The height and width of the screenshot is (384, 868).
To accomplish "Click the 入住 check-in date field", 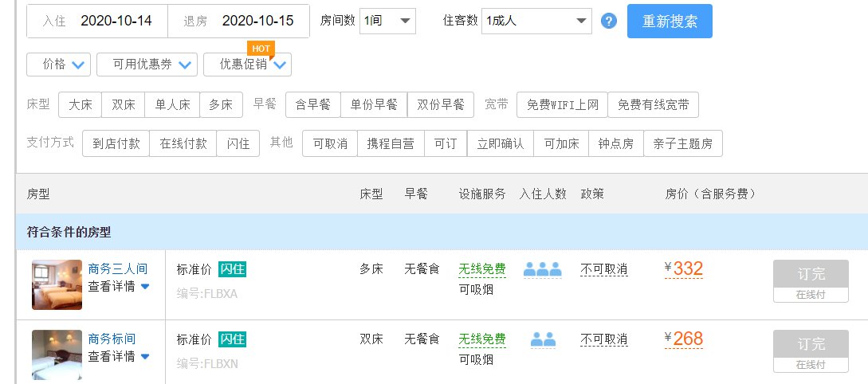I will coord(97,21).
